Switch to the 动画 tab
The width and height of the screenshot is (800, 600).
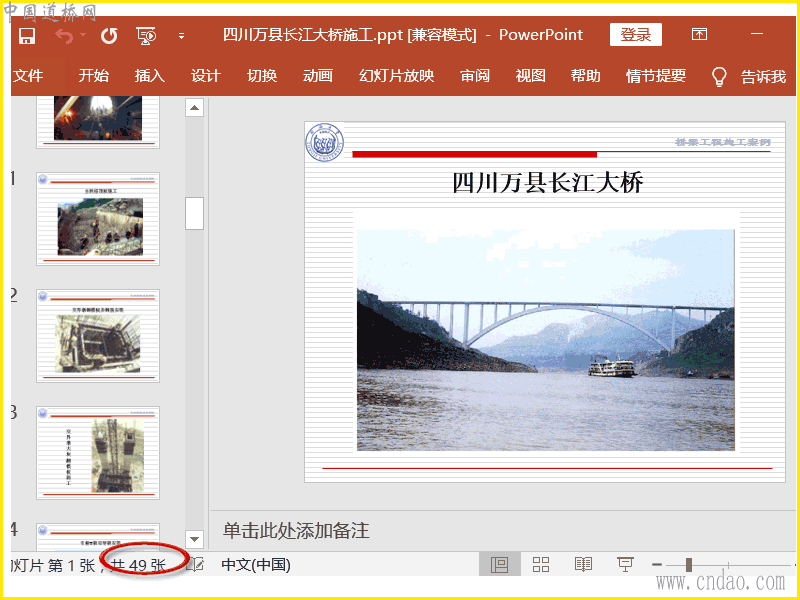pyautogui.click(x=318, y=76)
